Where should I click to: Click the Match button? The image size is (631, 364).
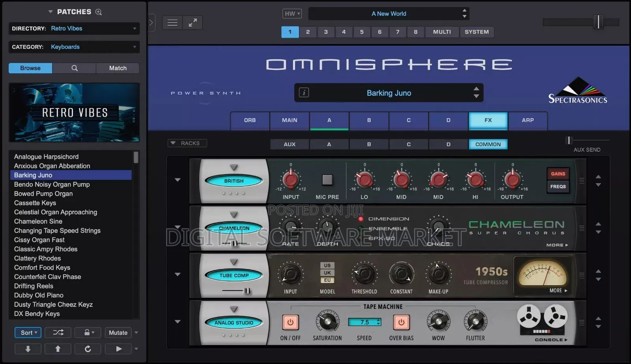(x=118, y=68)
